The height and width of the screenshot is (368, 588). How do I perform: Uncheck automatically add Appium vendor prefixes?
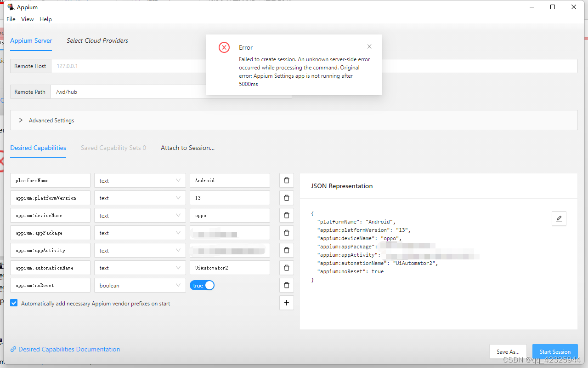(14, 303)
